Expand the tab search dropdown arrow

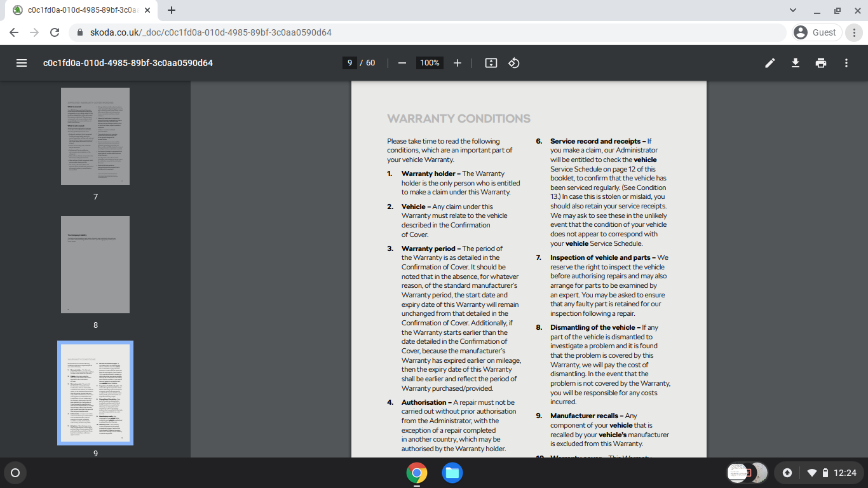pyautogui.click(x=792, y=10)
